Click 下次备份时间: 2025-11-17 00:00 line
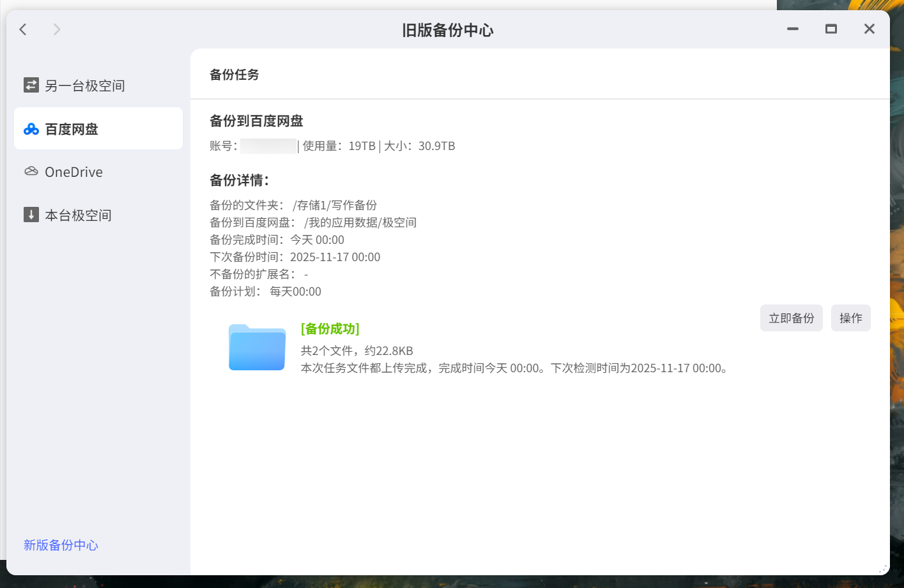Screen dimensions: 904x588 tap(295, 257)
